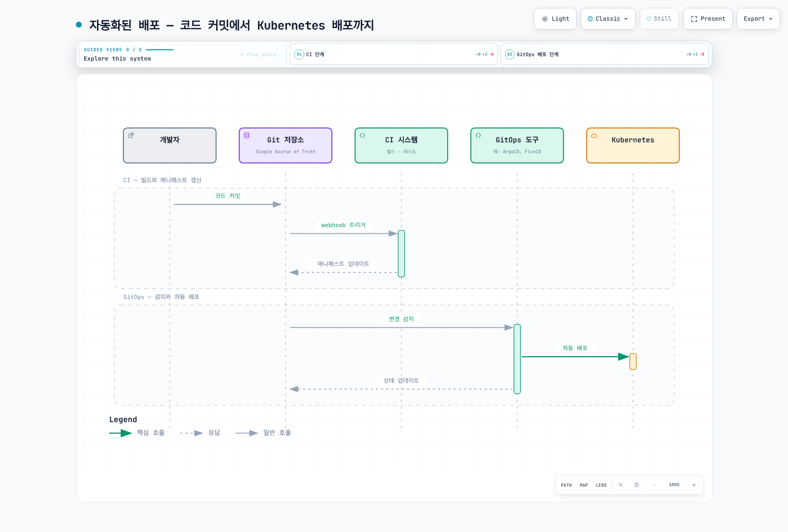Click the GitOps – 감지와 자동 배포 group label
This screenshot has height=532, width=788.
click(x=161, y=297)
